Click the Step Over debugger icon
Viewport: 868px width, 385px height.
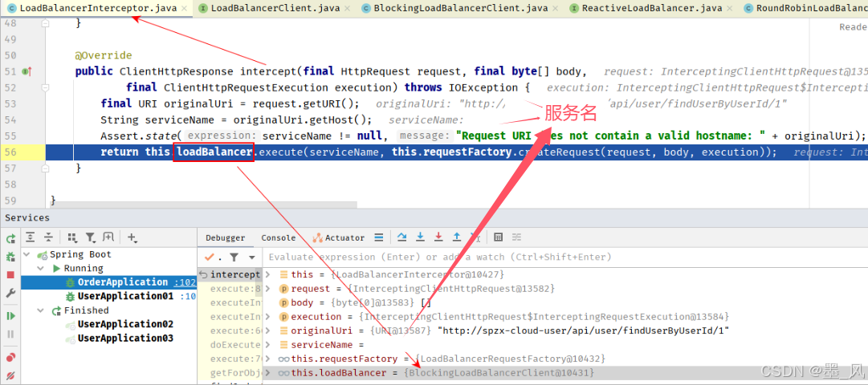pyautogui.click(x=402, y=237)
